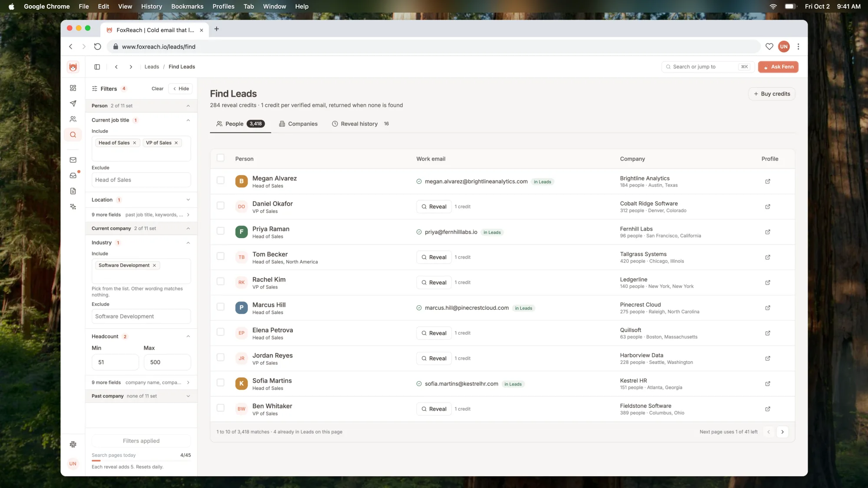Reload the page with the refresh icon

pyautogui.click(x=98, y=46)
